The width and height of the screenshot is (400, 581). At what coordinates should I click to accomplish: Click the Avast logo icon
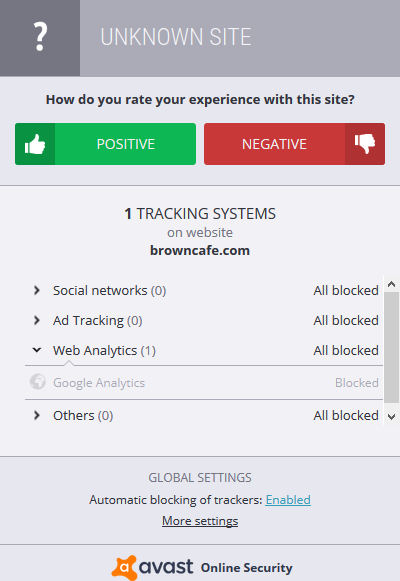click(124, 567)
